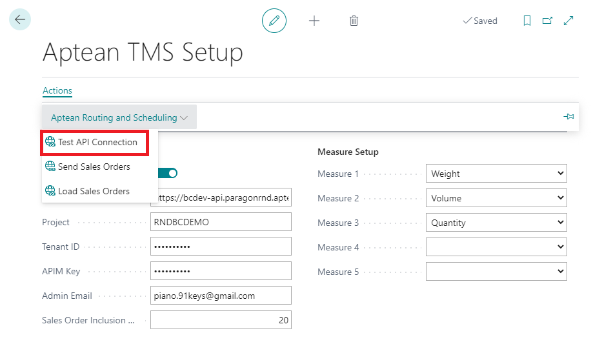Click the expand fullscreen arrows icon
This screenshot has height=364, width=613.
(x=568, y=21)
